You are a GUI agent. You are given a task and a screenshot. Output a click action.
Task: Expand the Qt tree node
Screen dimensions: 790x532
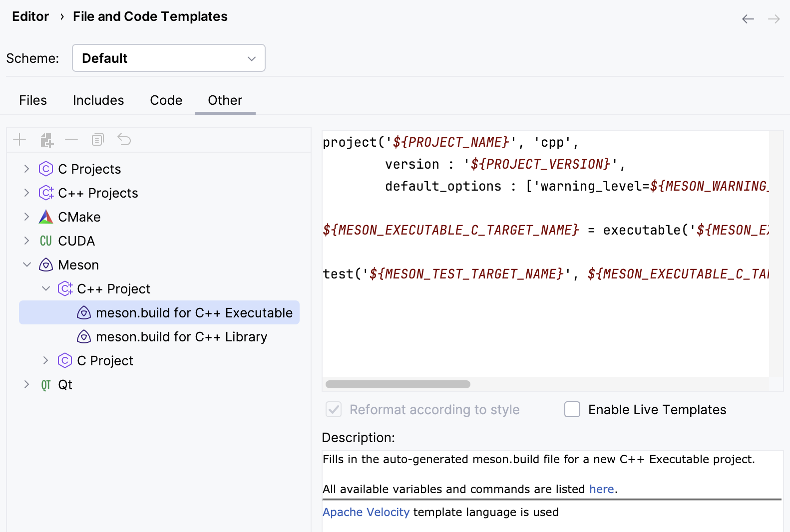(27, 385)
